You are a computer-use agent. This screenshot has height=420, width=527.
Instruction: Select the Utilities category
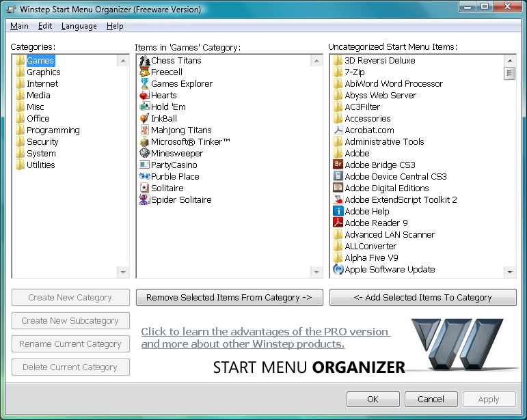40,165
